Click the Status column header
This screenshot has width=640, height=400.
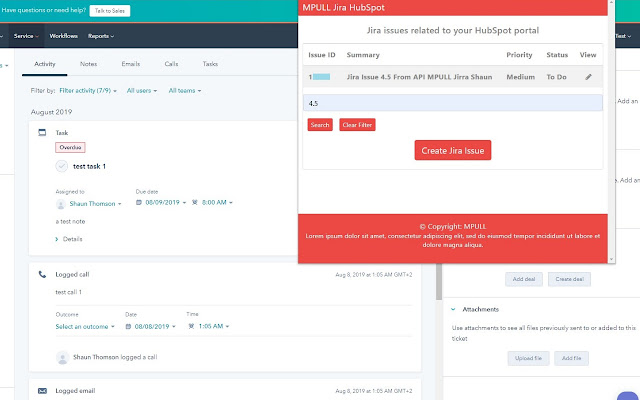pyautogui.click(x=557, y=55)
